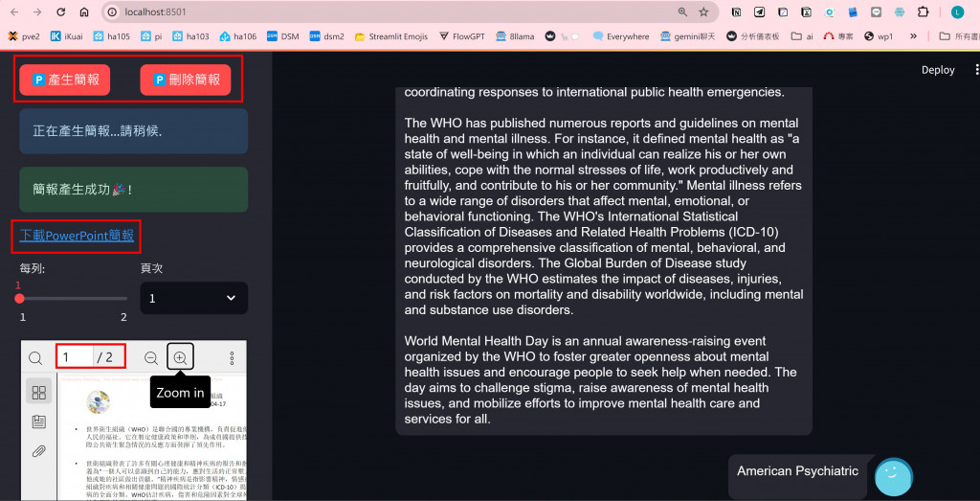
Task: Expand the hidden bookmarks chevron
Action: coord(913,36)
